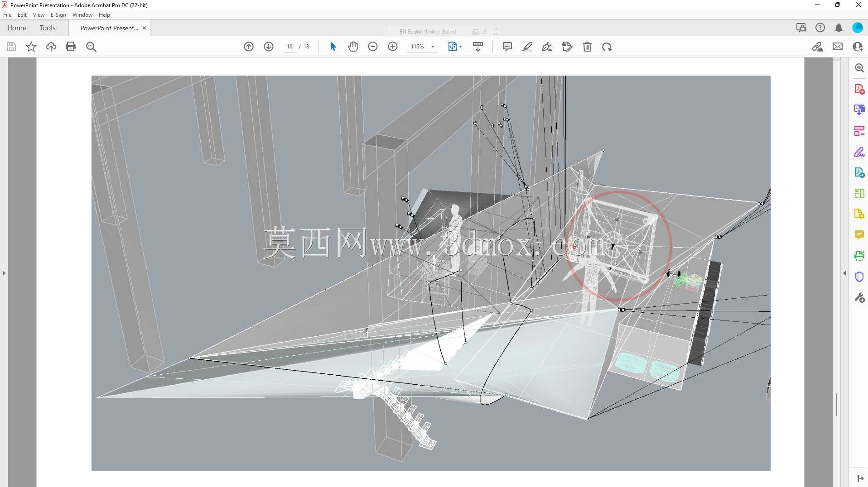Screen dimensions: 868x487
Task: Open the screen share chat icon
Action: tap(801, 28)
